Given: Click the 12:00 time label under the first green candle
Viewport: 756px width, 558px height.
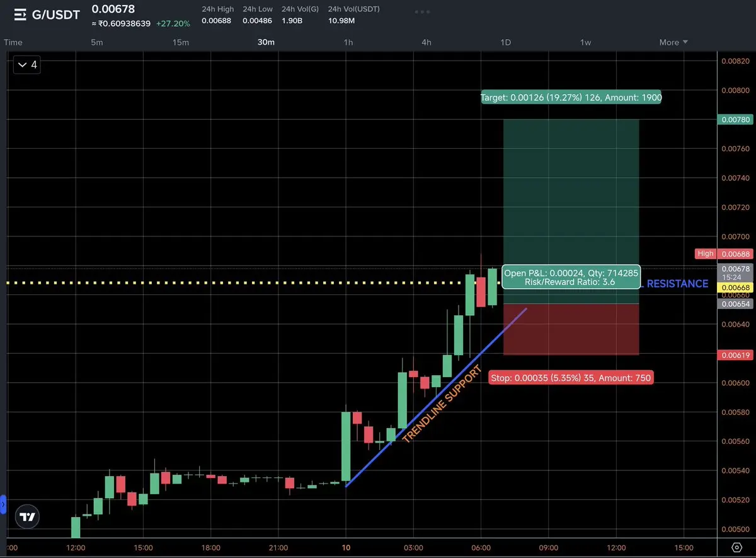Looking at the screenshot, I should coord(75,547).
